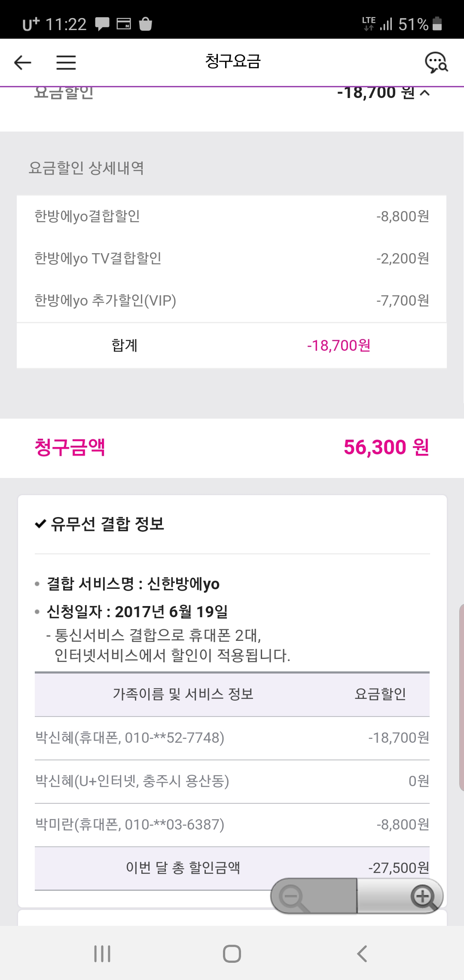Tap the 유무선 결합 정보 heading
This screenshot has height=980, width=464.
pyautogui.click(x=107, y=524)
